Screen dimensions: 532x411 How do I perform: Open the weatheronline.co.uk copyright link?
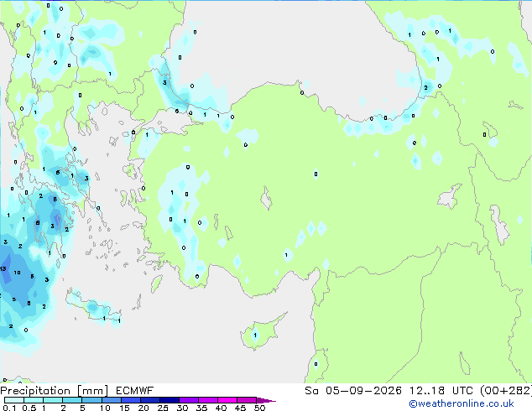(462, 403)
